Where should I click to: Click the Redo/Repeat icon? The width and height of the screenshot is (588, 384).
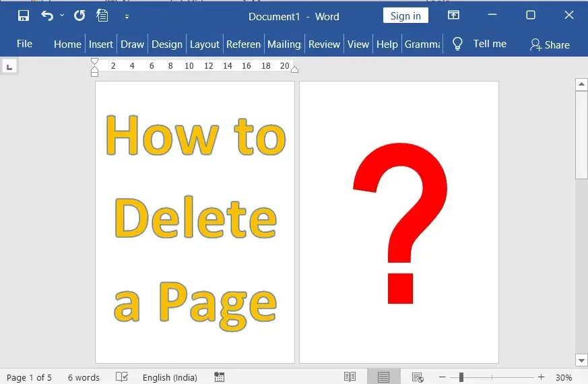[x=79, y=15]
